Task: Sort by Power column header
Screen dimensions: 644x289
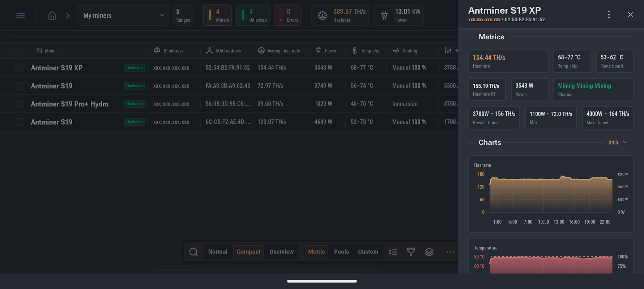Action: tap(330, 51)
